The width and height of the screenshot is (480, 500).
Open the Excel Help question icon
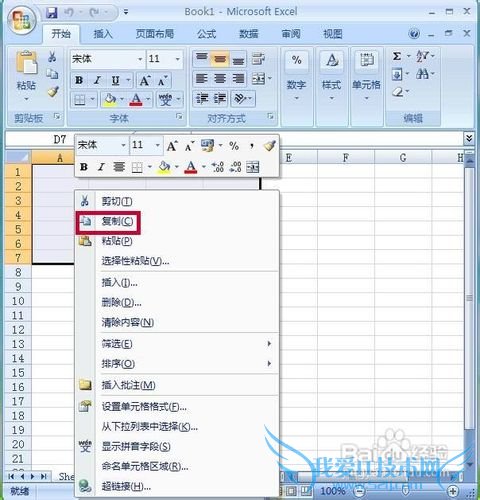click(x=414, y=34)
